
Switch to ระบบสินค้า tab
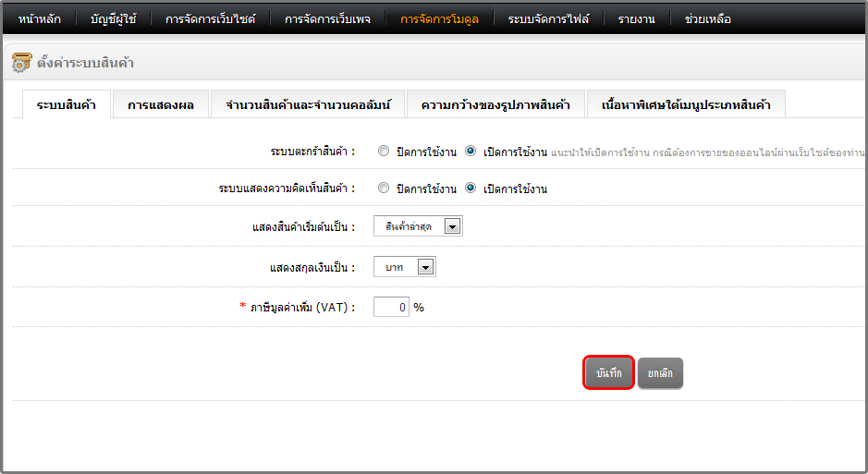[67, 104]
